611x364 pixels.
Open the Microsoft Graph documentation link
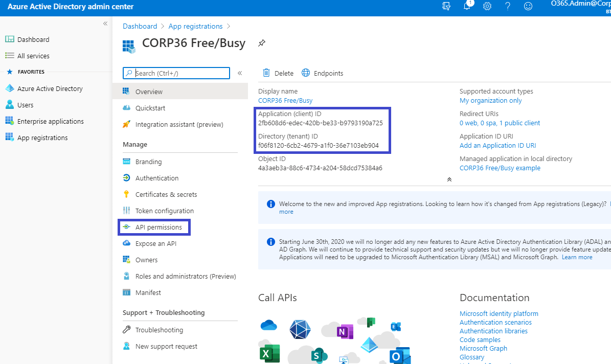point(483,348)
